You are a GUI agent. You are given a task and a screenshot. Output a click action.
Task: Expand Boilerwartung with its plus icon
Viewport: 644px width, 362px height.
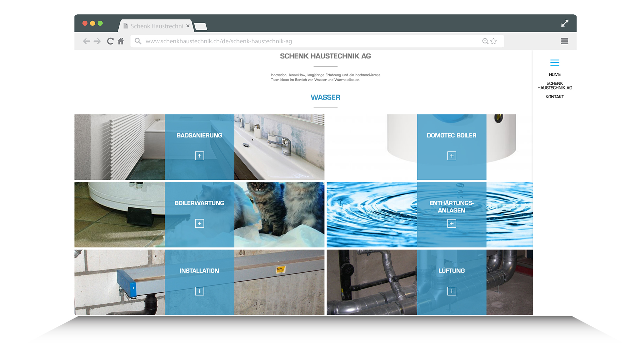coord(200,224)
